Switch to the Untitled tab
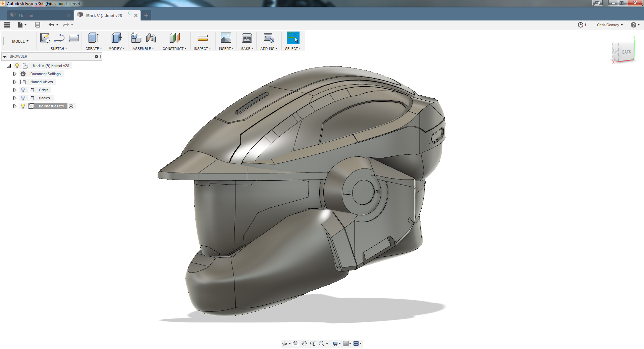The image size is (644, 349). click(26, 15)
